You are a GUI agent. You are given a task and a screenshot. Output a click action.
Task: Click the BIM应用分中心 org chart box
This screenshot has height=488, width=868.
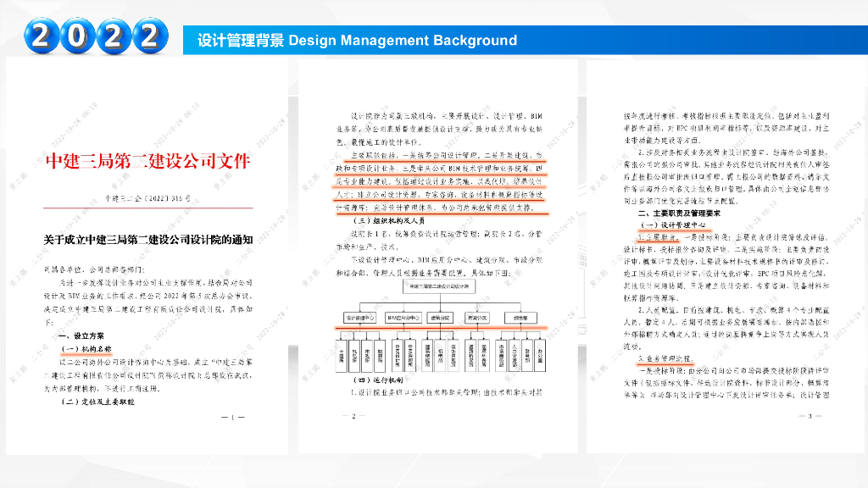pyautogui.click(x=403, y=318)
